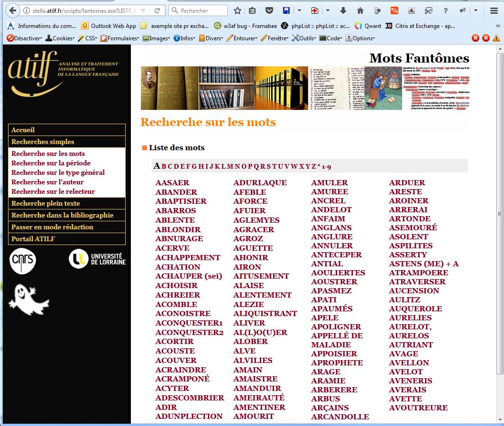Show more bookmarks with the chevron
The height and width of the screenshot is (426, 504).
[498, 26]
